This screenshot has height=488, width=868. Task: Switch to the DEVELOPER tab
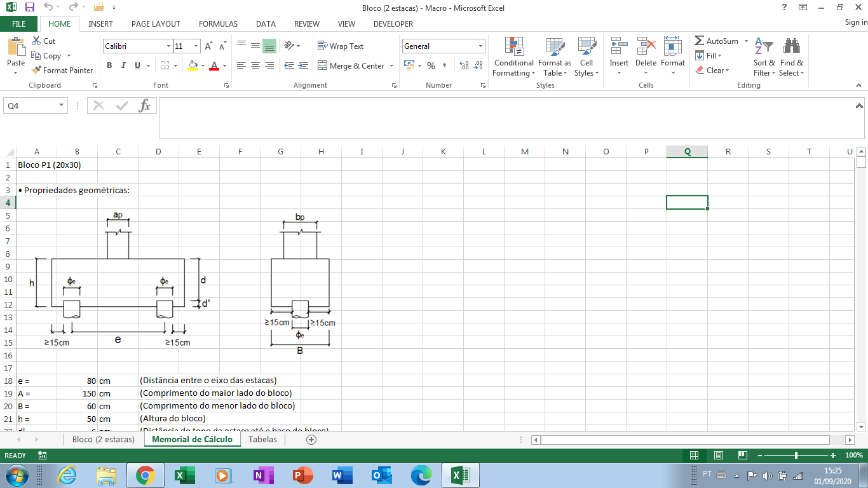click(x=393, y=24)
